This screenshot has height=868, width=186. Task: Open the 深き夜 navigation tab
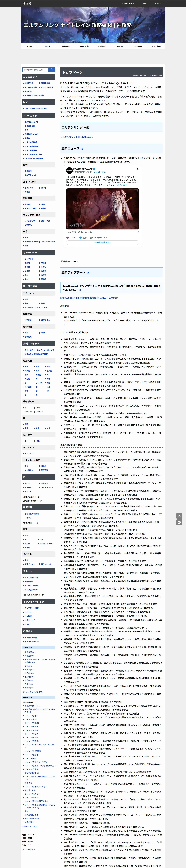(48, 46)
